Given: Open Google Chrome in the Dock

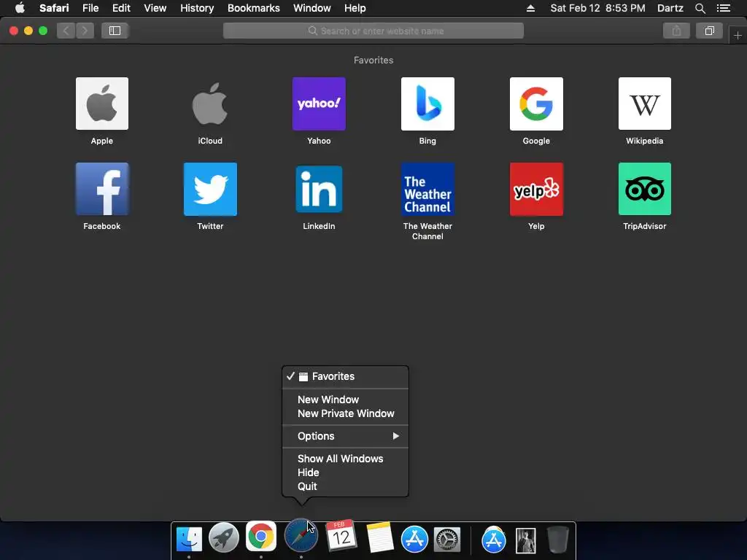Looking at the screenshot, I should pyautogui.click(x=261, y=537).
